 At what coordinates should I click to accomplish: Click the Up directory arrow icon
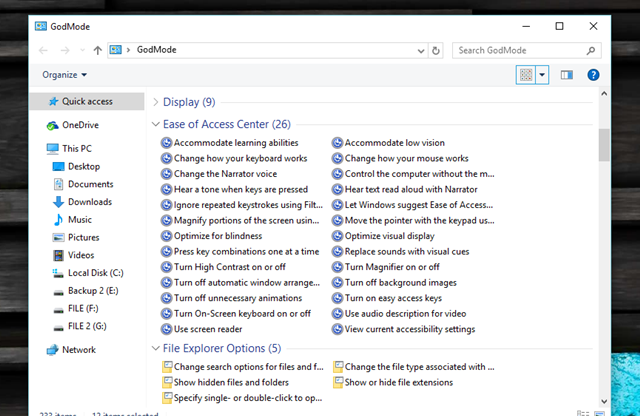click(x=97, y=49)
